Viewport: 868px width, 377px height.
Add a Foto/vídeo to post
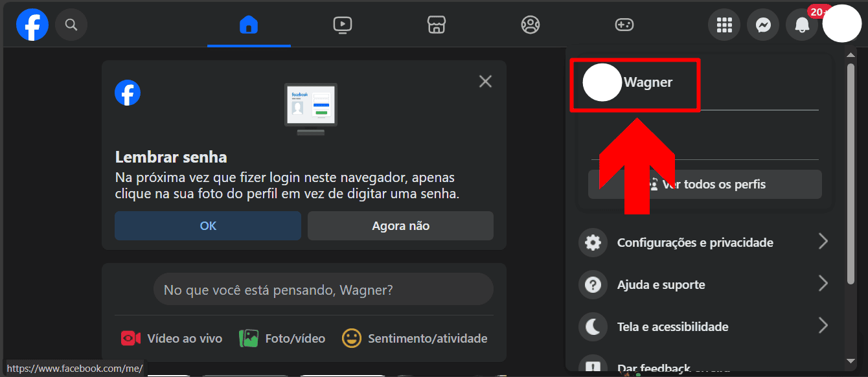pos(282,338)
